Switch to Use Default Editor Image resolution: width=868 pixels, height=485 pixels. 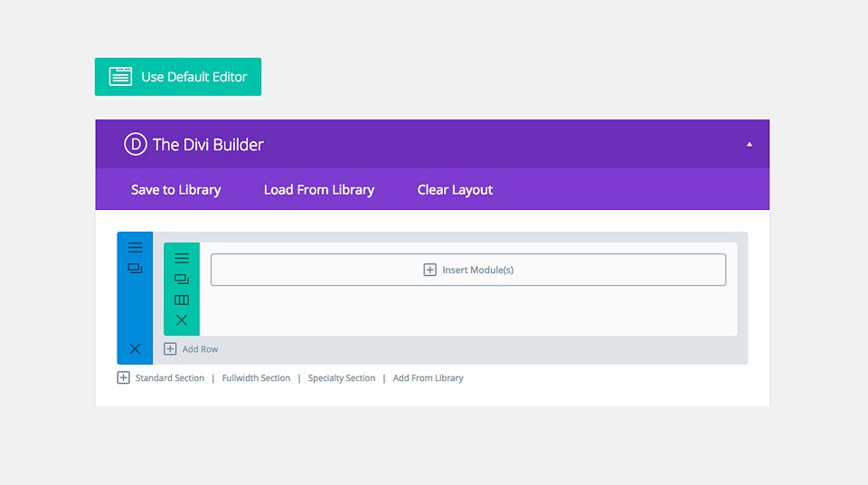pos(178,77)
